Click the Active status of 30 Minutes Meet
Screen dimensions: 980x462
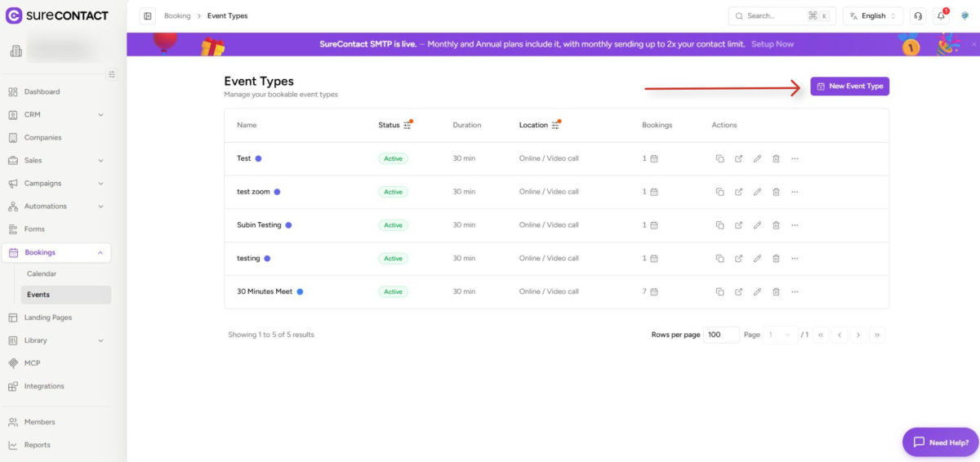393,291
